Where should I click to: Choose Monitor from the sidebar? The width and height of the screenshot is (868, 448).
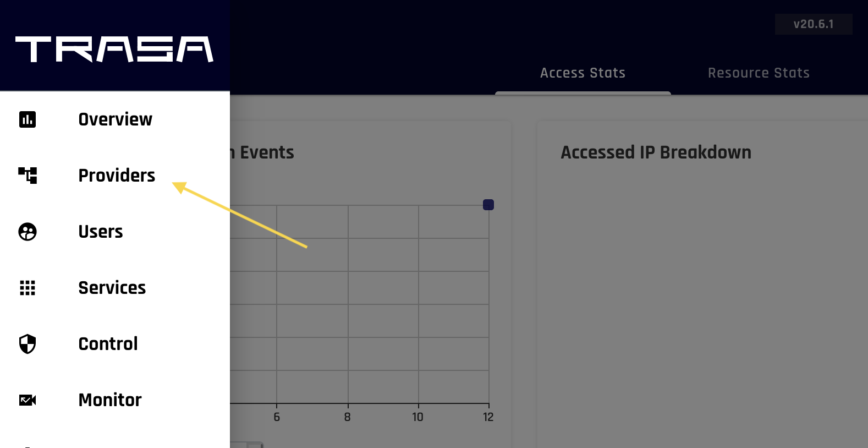(110, 400)
